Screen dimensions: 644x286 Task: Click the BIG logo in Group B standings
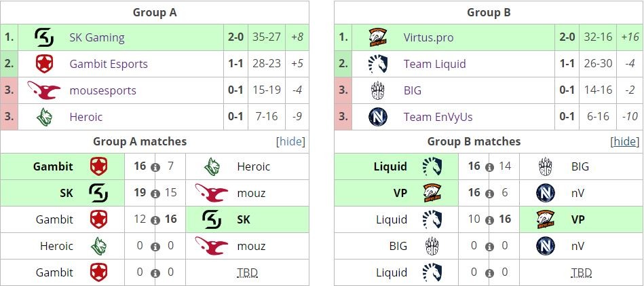[378, 90]
